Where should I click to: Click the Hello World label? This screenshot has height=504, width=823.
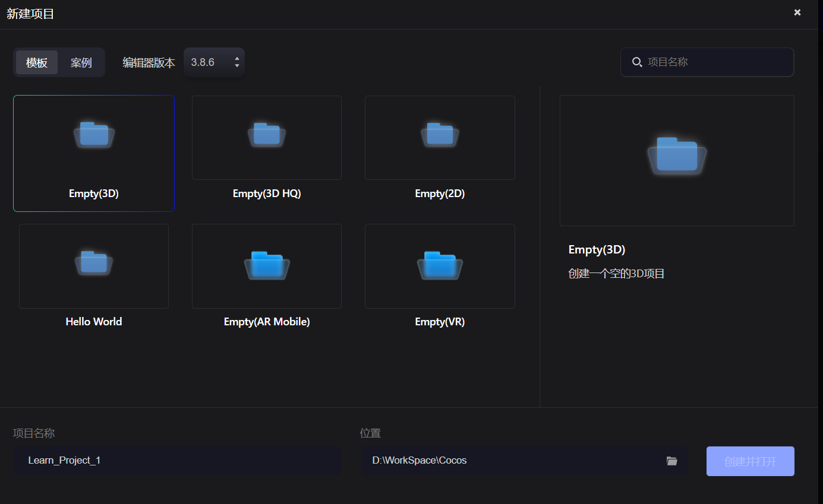tap(94, 322)
